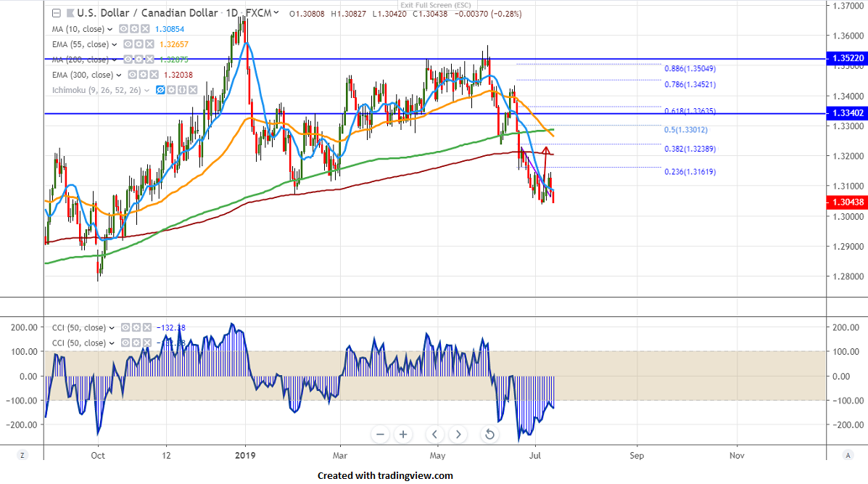Viewport: 868px width, 484px height.
Task: Zoom in the chart with plus button
Action: click(x=403, y=435)
